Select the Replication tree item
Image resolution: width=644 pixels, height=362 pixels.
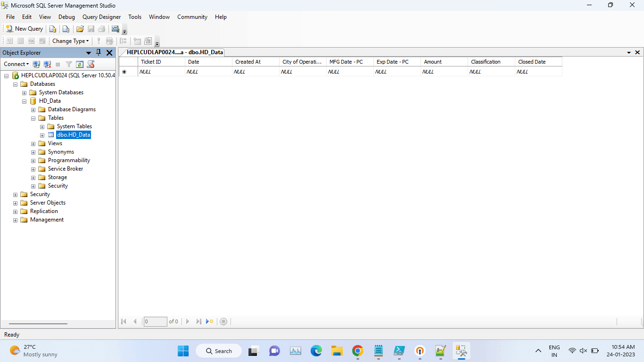(44, 211)
